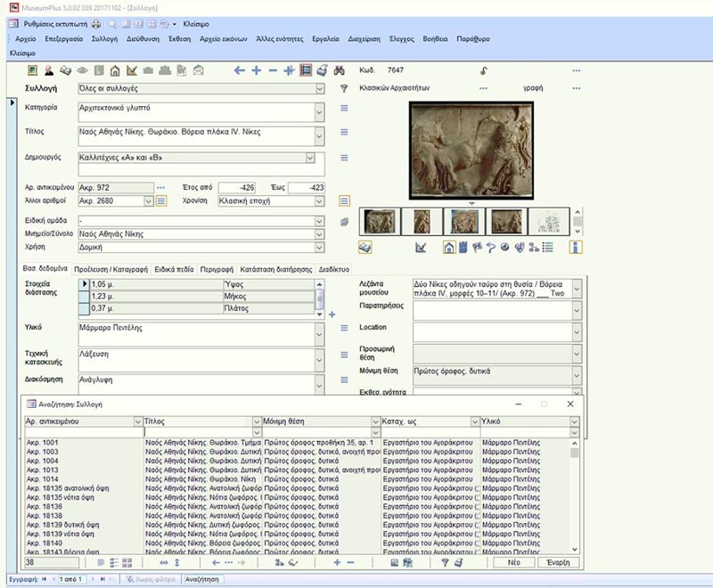
Task: Open the Άλλοι αριθμοί dropdown with Ακρ. 2680
Action: (148, 201)
